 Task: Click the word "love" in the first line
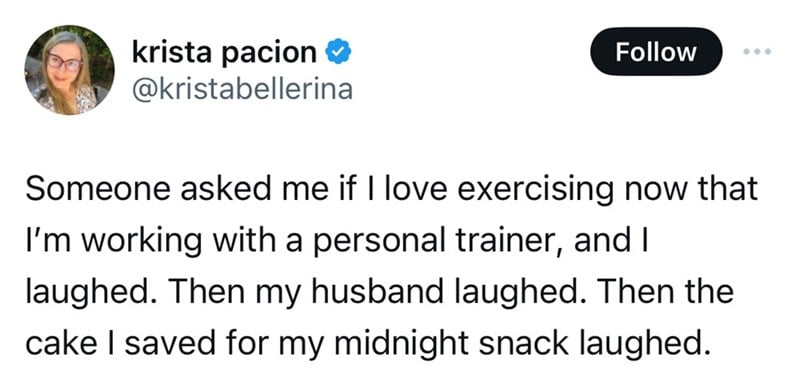point(414,189)
